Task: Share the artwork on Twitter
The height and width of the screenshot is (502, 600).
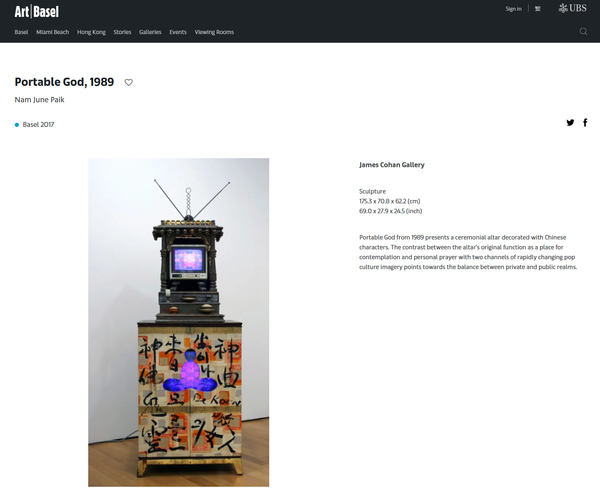Action: coord(570,123)
